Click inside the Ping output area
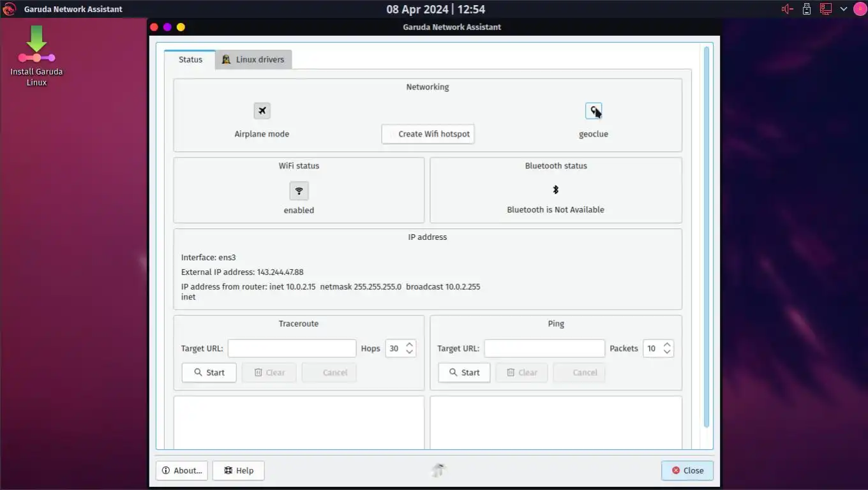 556,422
